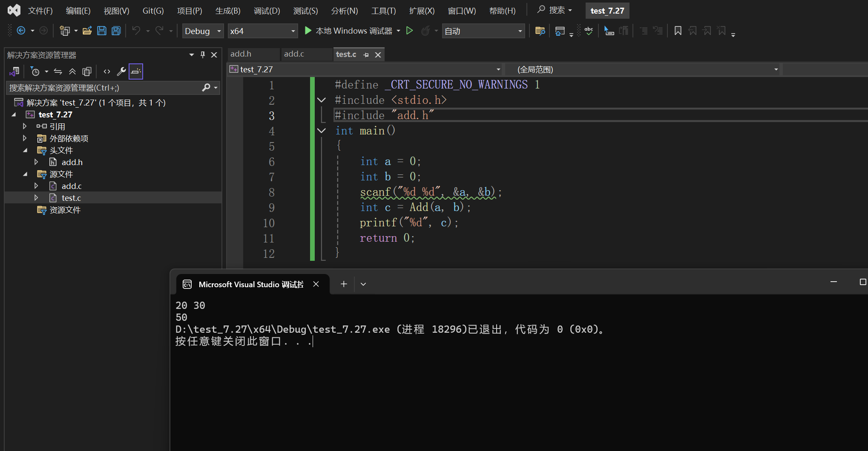Screen dimensions: 868x451
Task: Select add.c in Solution Explorer
Action: point(71,186)
